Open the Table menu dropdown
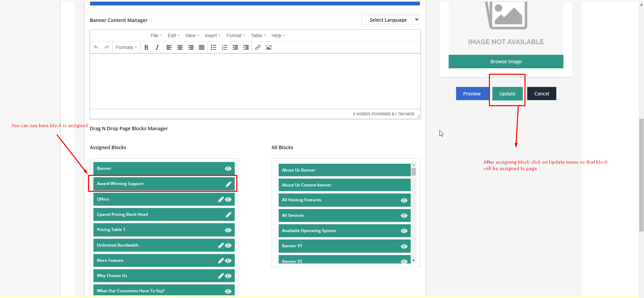 tap(258, 36)
